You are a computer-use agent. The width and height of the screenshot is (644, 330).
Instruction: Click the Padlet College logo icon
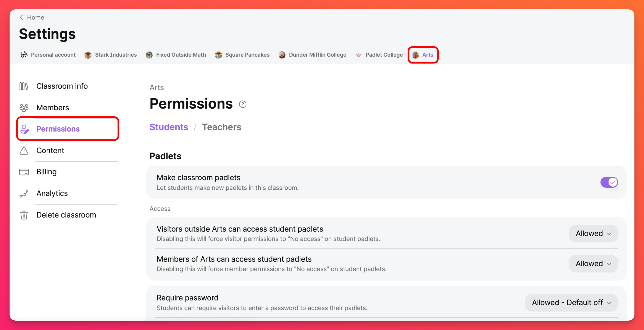click(359, 55)
